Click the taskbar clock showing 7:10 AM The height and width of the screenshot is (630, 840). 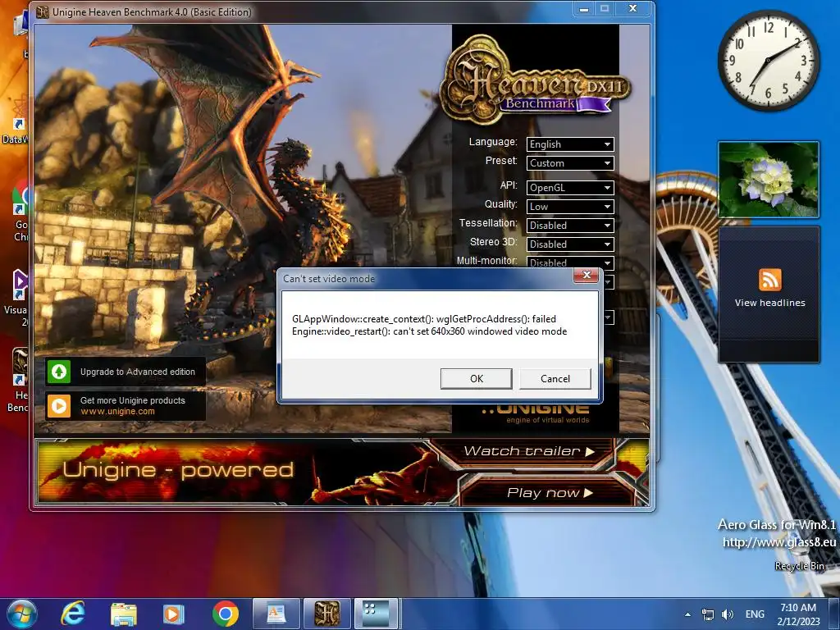pos(798,614)
